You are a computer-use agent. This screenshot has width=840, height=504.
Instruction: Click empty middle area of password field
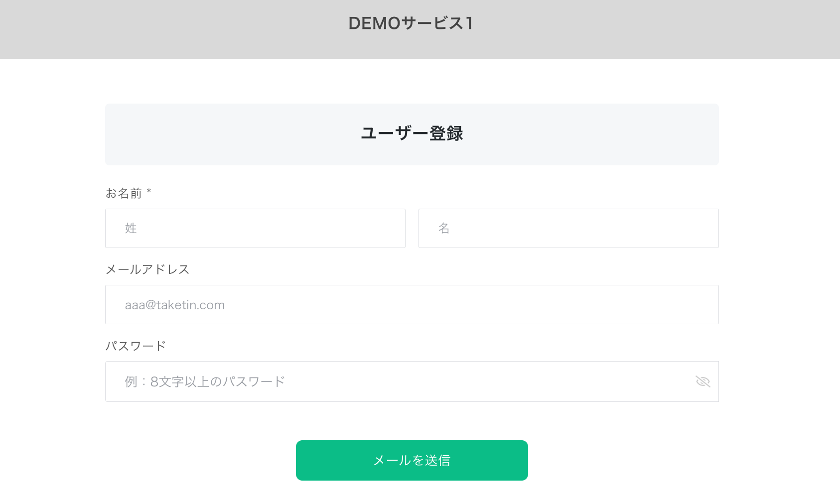click(x=473, y=381)
